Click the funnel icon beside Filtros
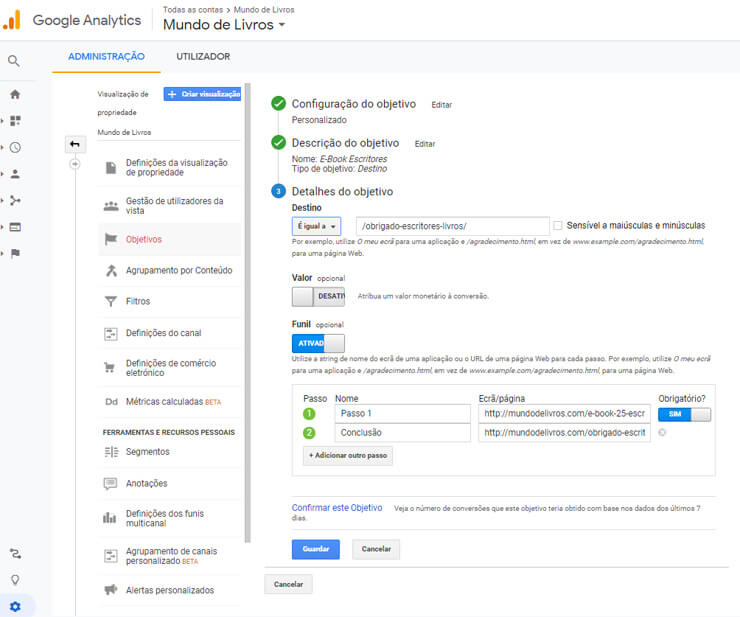740x617 pixels. click(111, 301)
